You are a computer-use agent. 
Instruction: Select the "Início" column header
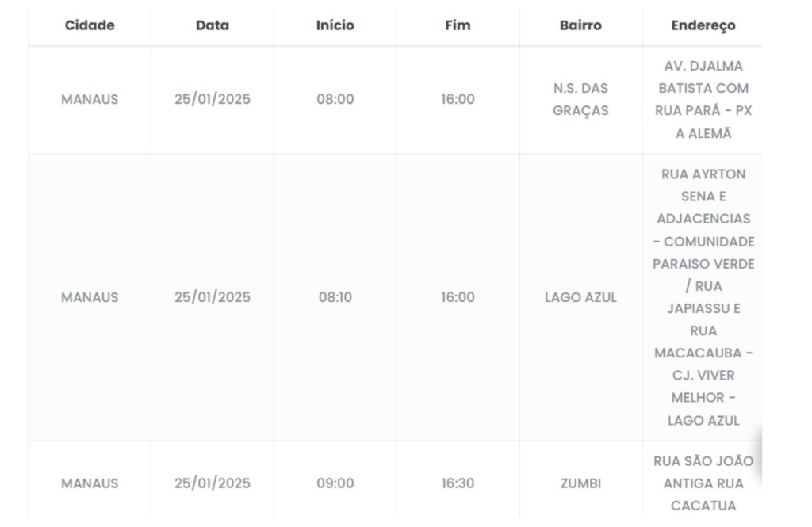tap(335, 25)
